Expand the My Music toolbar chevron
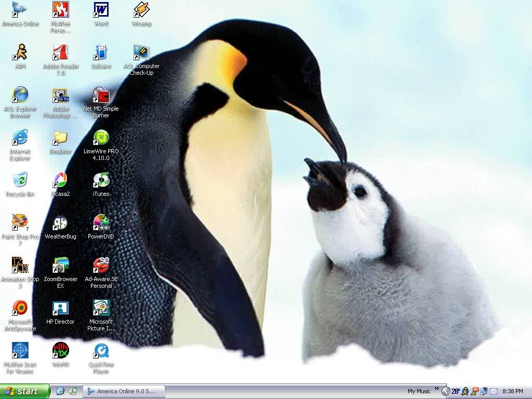This screenshot has width=532, height=399. [436, 388]
